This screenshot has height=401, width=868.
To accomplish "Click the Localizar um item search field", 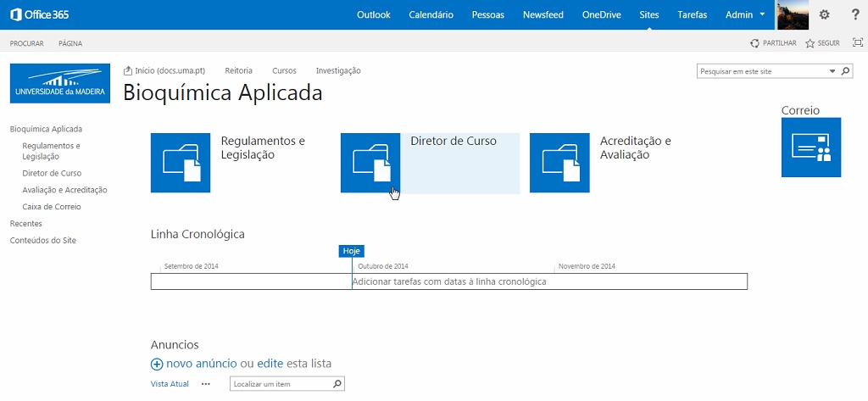I will [287, 384].
